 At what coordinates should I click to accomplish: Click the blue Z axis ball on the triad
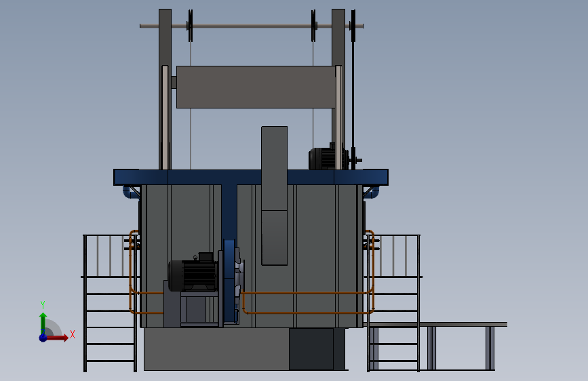(43, 338)
